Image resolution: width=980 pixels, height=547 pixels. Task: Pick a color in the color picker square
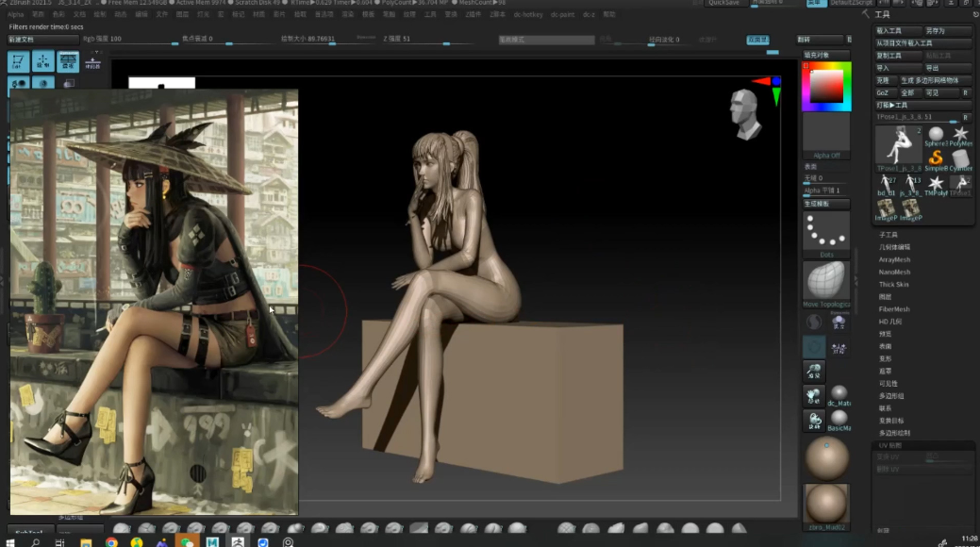[826, 85]
